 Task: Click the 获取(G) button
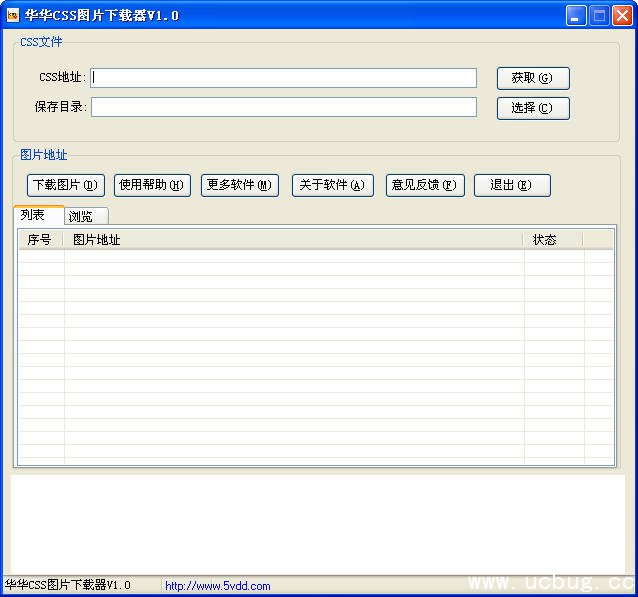[x=532, y=78]
